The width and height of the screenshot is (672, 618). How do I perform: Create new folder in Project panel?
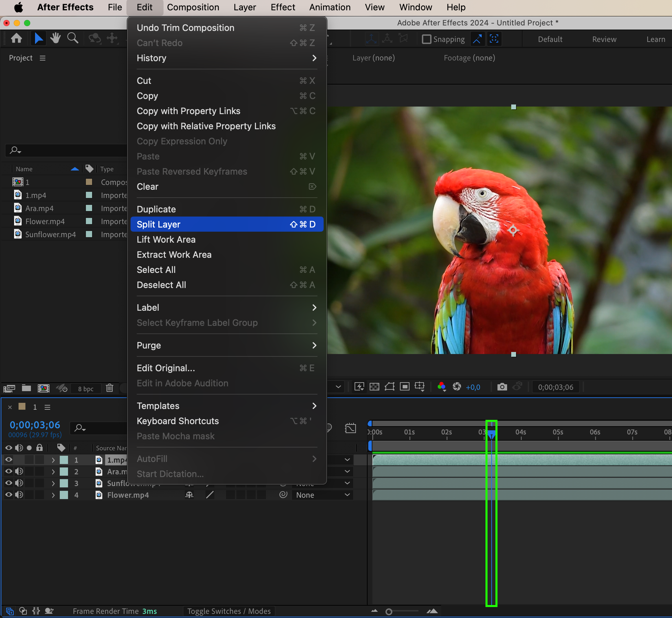pos(26,388)
